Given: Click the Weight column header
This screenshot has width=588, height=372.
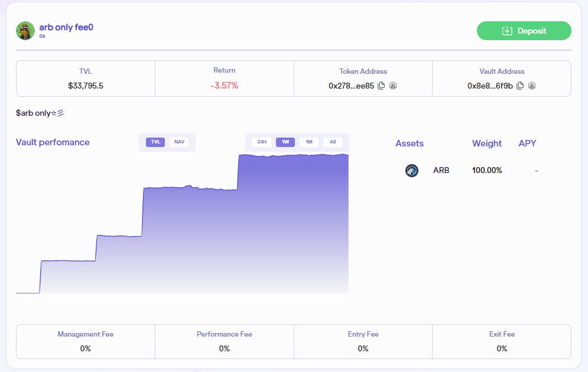Looking at the screenshot, I should pos(487,143).
